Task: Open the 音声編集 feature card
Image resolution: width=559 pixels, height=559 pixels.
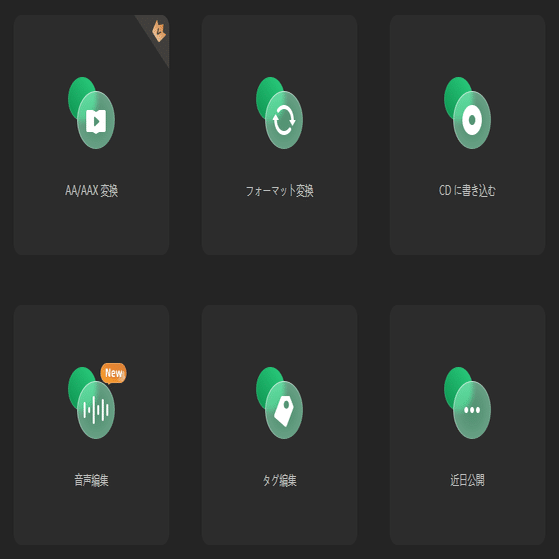Action: click(91, 425)
